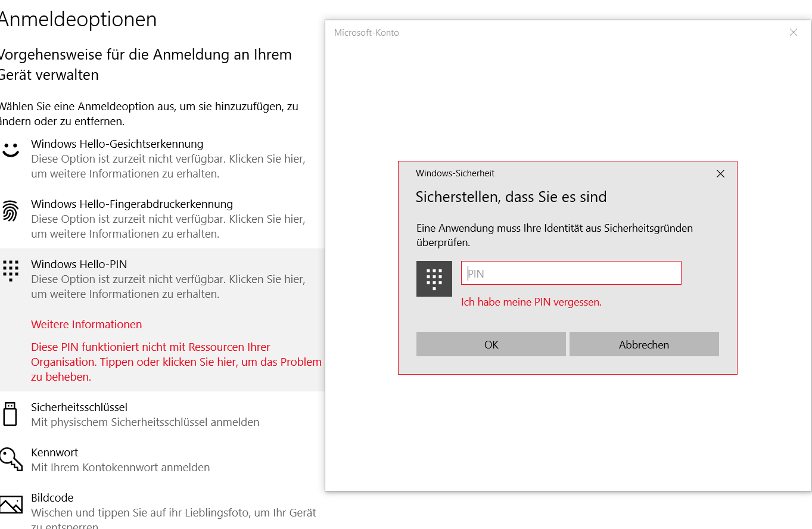Click the security key USB icon
Viewport: 812px width, 529px height.
point(10,414)
